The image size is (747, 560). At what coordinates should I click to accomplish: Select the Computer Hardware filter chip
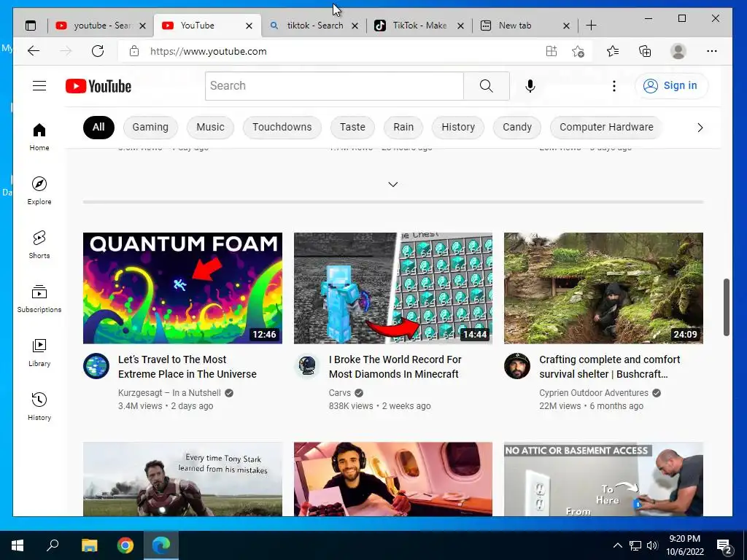tap(606, 127)
